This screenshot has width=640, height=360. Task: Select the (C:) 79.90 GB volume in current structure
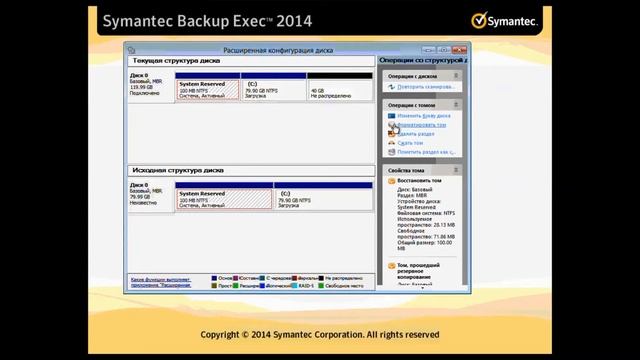coord(273,89)
